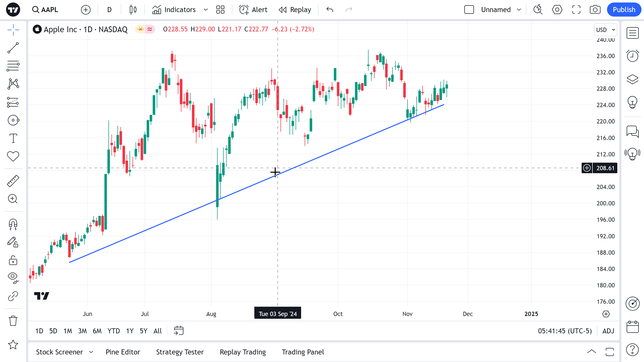Viewport: 644px width, 362px height.
Task: Toggle magnet mode on
Action: (13, 224)
